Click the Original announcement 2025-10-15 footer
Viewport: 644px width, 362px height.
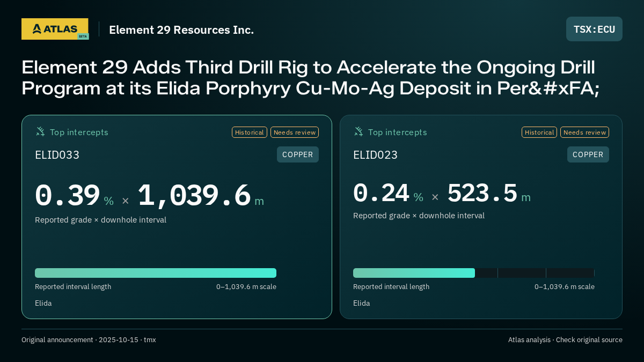89,340
